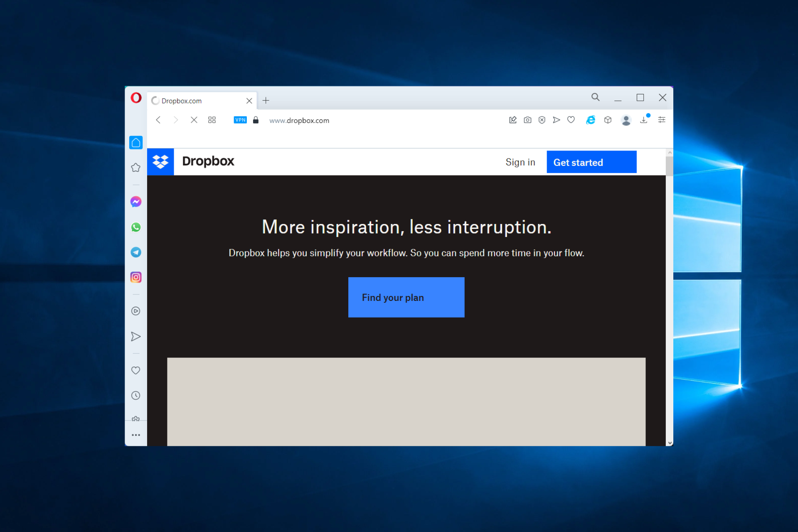Stop loading the page

point(194,120)
